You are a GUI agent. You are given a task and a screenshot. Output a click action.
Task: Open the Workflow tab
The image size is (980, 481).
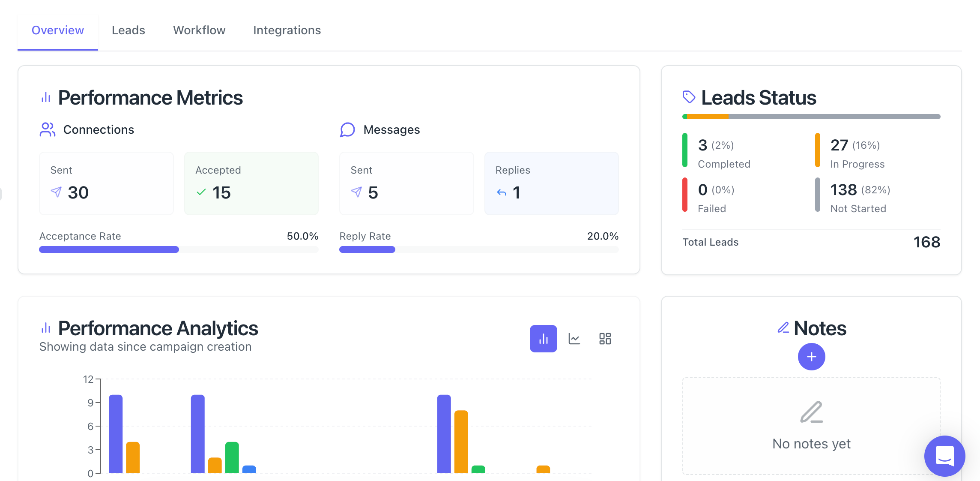click(x=199, y=30)
